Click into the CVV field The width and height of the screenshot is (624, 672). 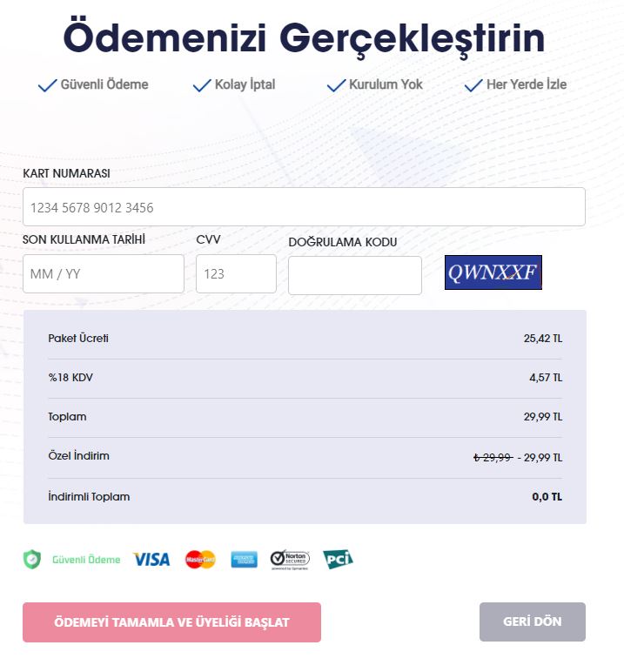pyautogui.click(x=236, y=274)
